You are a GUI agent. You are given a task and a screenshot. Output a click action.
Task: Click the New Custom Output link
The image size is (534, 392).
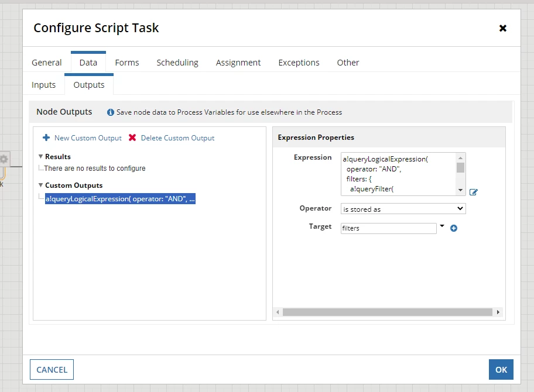point(88,138)
